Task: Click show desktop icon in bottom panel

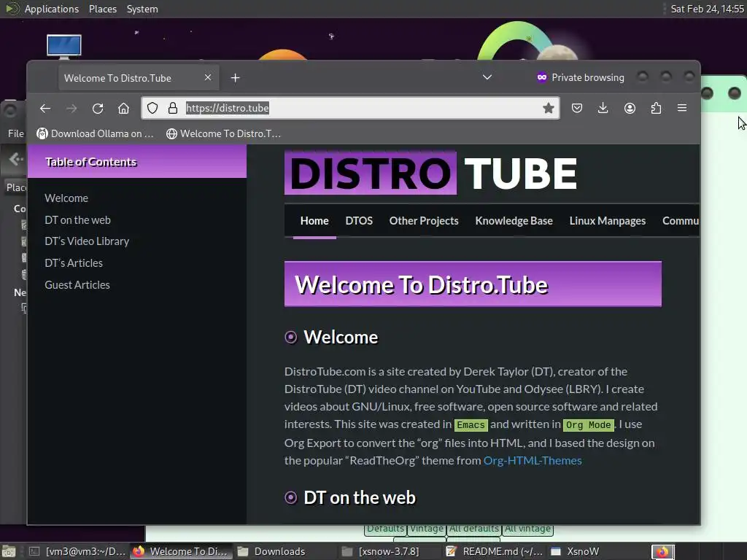Action: click(x=9, y=551)
